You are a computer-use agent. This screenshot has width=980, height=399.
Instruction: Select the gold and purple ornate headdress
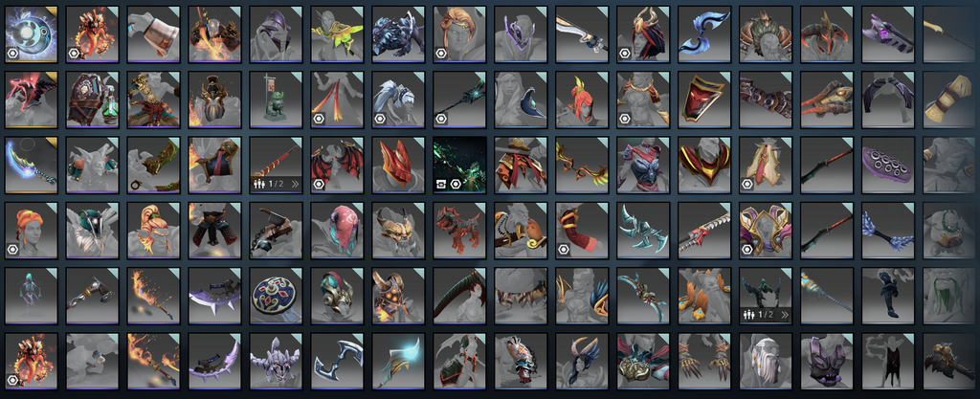[x=767, y=231]
